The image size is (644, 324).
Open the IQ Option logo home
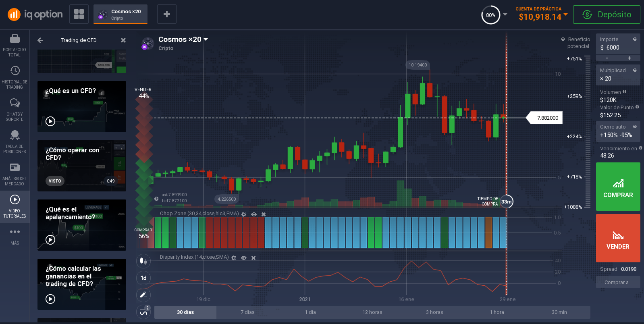pos(35,15)
